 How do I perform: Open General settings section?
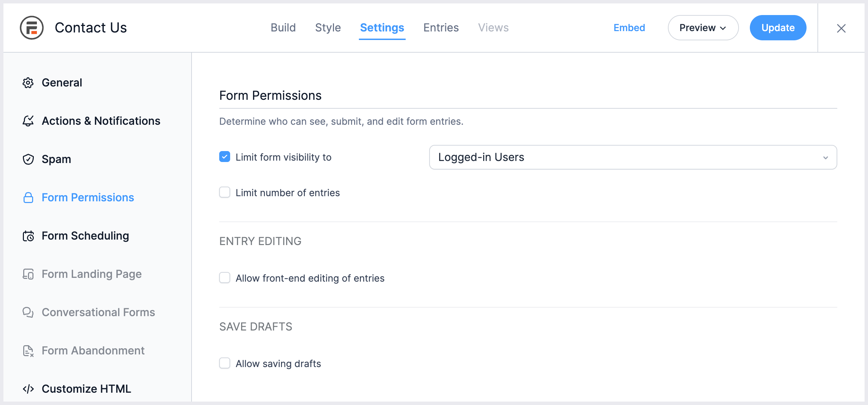coord(62,83)
